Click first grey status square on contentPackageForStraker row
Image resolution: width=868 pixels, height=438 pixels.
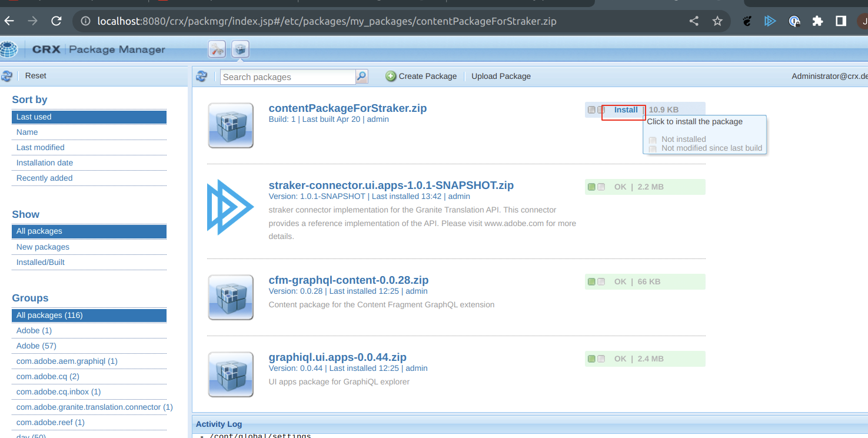point(591,109)
